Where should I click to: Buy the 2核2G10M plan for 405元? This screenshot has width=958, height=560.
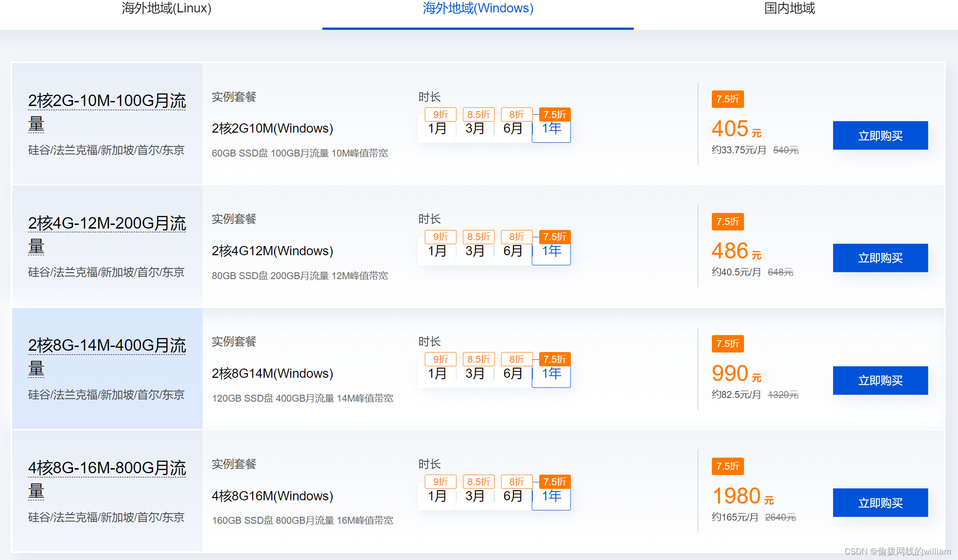point(880,135)
